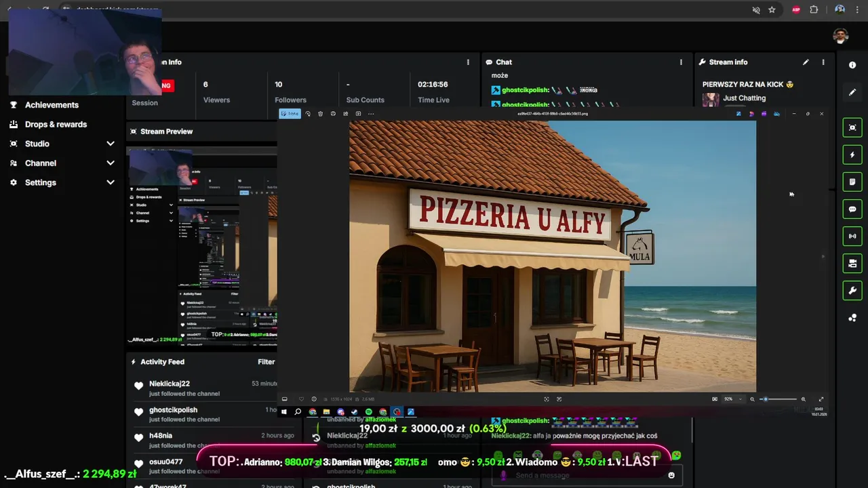The image size is (868, 488).
Task: Start slideshow from Photos toolbar
Action: (359, 114)
